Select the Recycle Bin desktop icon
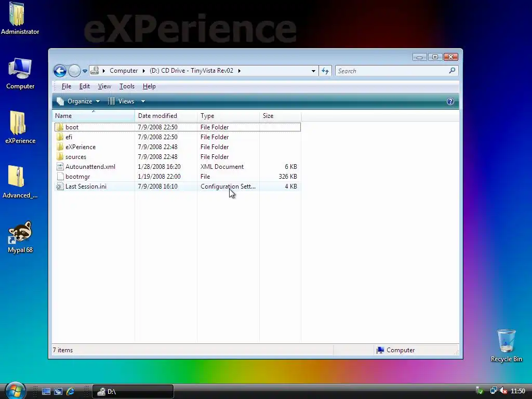The height and width of the screenshot is (399, 532). (x=506, y=345)
